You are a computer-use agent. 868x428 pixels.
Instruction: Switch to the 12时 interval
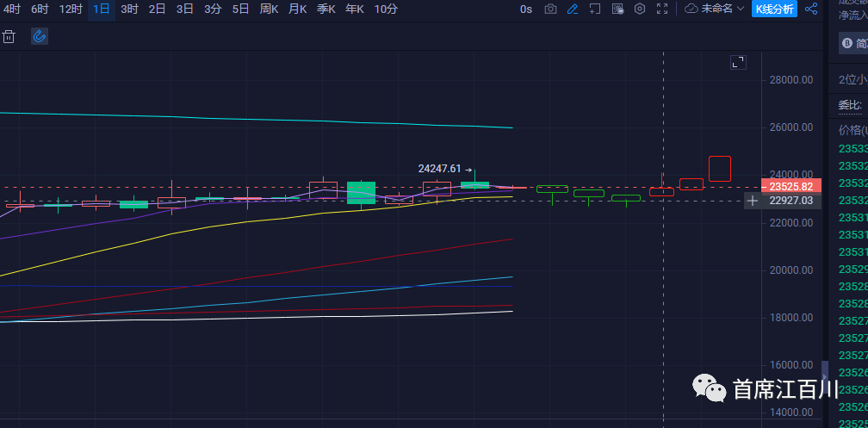coord(71,9)
